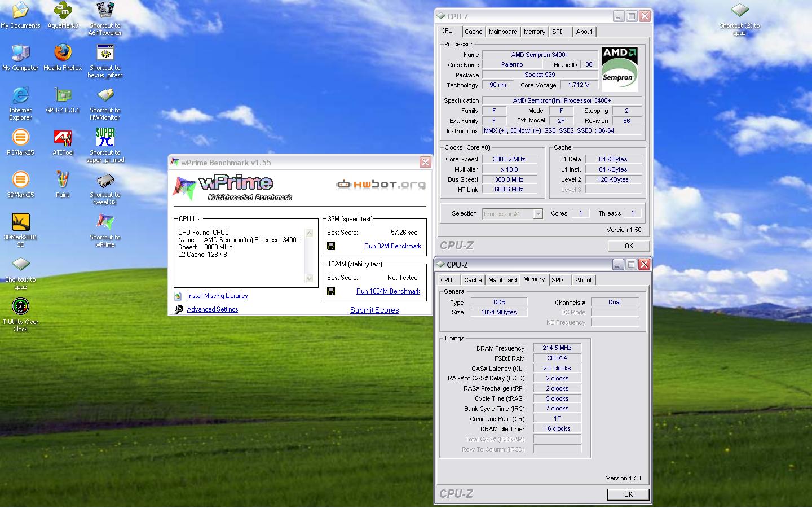Select Shortcut to wPrime icon
This screenshot has width=812, height=508.
pos(105,230)
